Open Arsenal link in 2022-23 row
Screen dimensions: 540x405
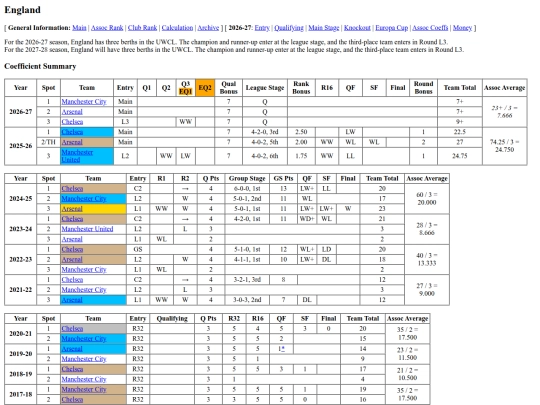pyautogui.click(x=72, y=259)
